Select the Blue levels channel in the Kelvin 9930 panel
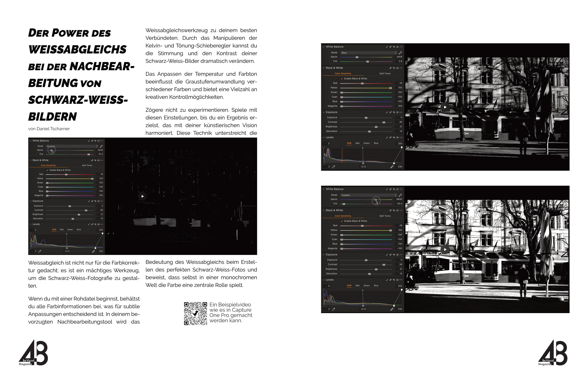Viewport: 588px width, 380px height. click(376, 285)
